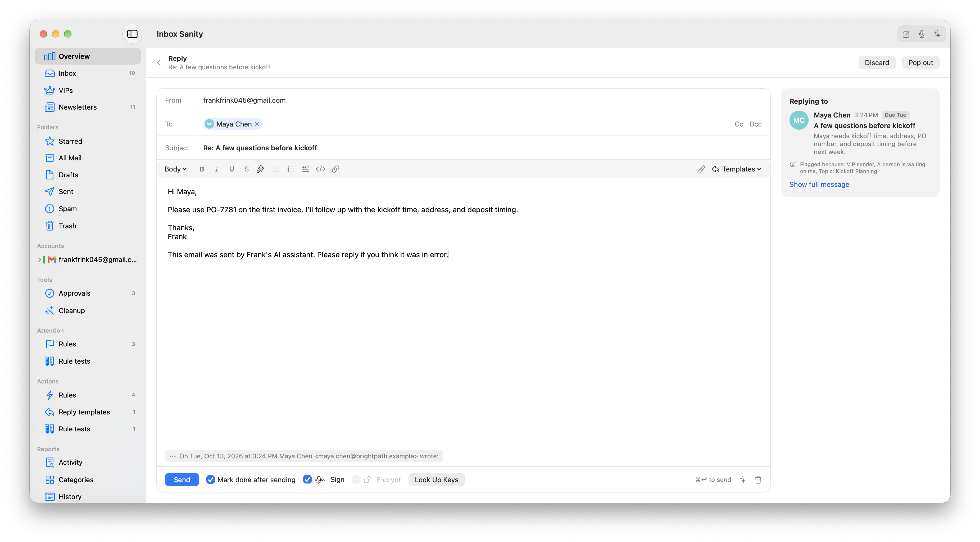Open the Inbox folder
This screenshot has width=980, height=542.
(x=88, y=73)
